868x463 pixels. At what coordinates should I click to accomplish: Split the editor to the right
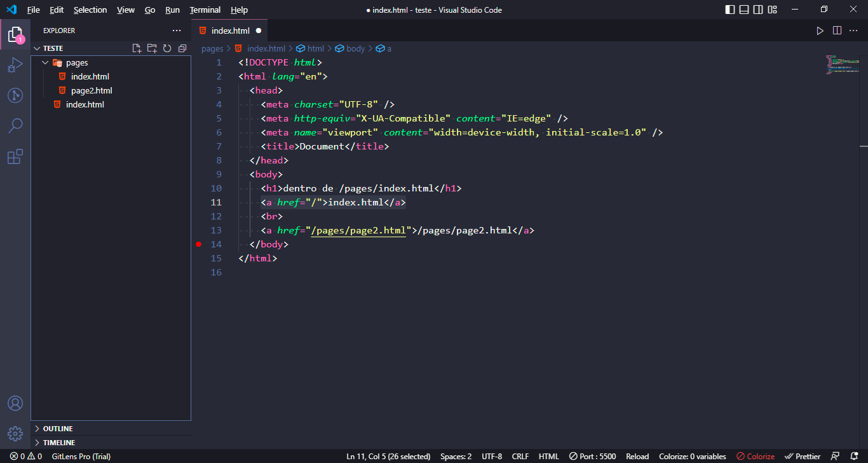[837, 31]
